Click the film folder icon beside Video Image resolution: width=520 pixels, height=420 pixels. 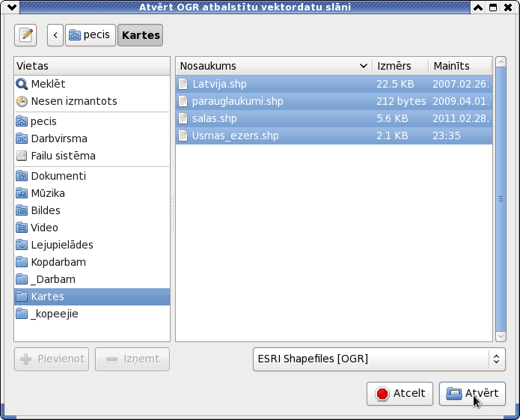click(x=22, y=228)
